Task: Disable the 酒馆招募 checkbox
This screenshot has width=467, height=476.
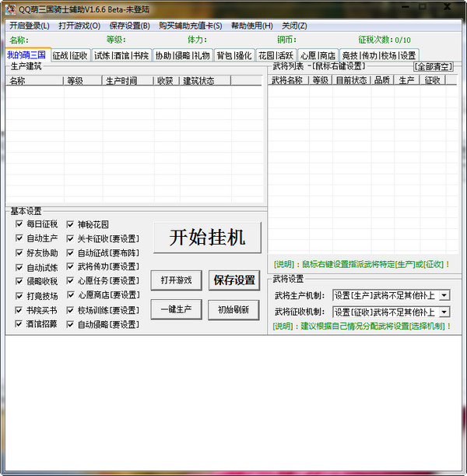Action: point(19,324)
